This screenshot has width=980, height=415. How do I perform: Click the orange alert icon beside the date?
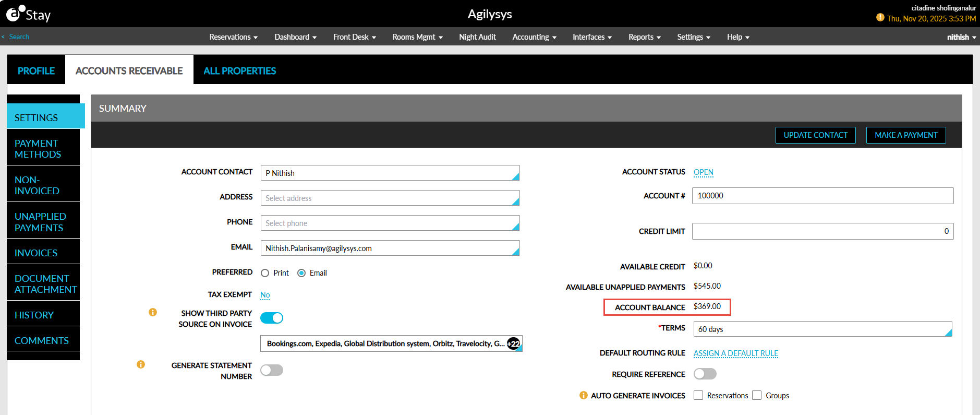point(880,18)
